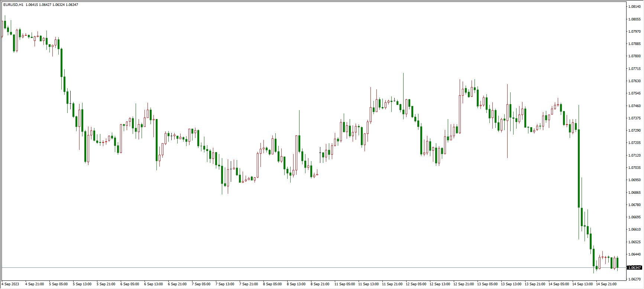
Task: Click the 5 Sep 21:00 time label
Action: click(x=106, y=284)
